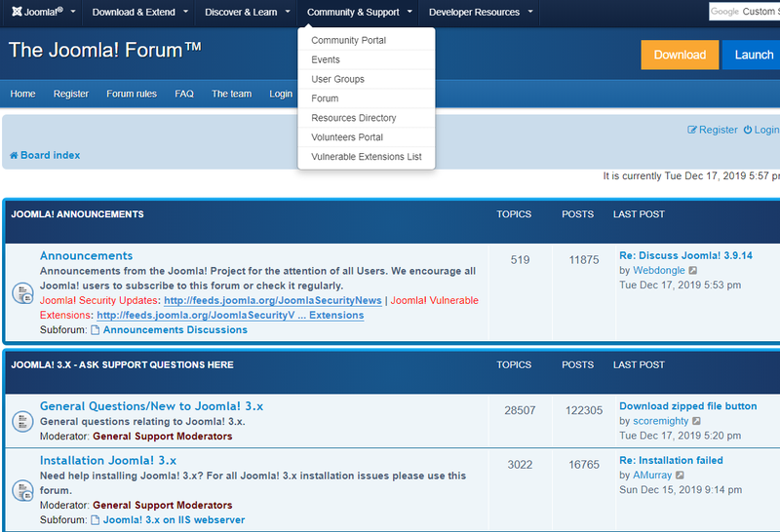Viewport: 780px width, 532px height.
Task: Open Installation Joomla! 3.x forum
Action: click(108, 461)
